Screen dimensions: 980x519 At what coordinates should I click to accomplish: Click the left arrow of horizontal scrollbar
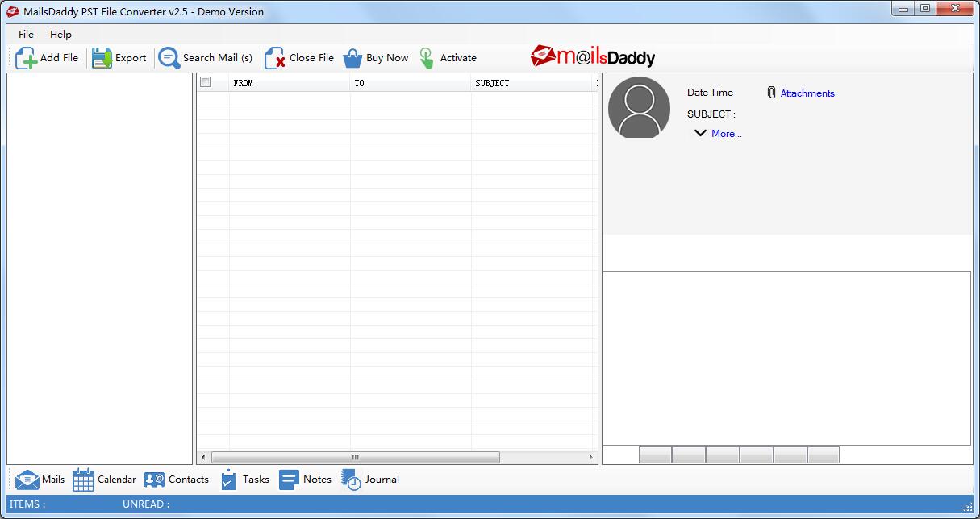pyautogui.click(x=203, y=457)
